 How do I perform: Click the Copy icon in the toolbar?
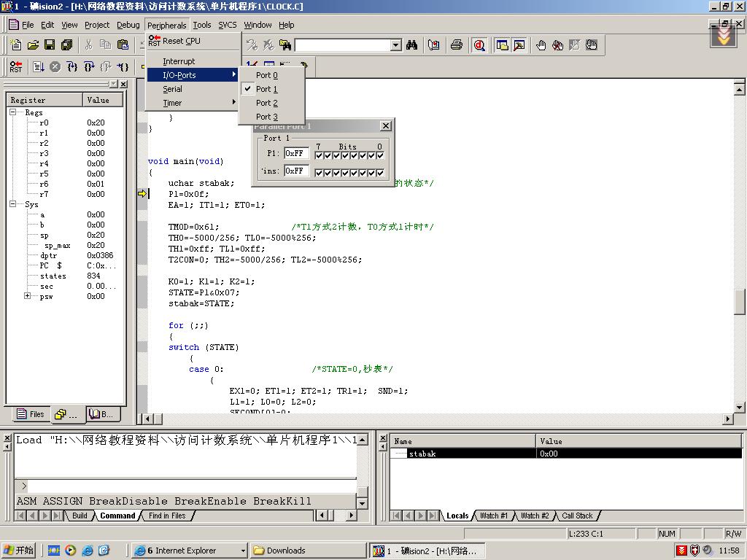tap(105, 44)
